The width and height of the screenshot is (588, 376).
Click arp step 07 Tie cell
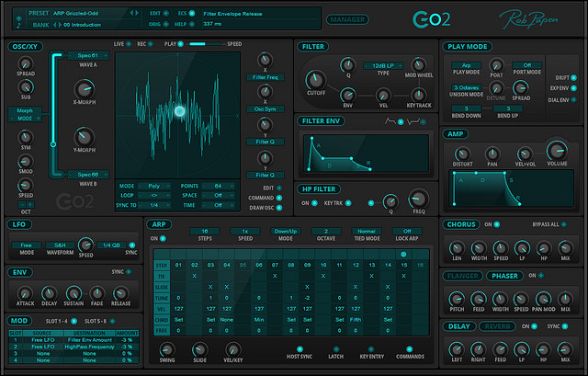(275, 276)
